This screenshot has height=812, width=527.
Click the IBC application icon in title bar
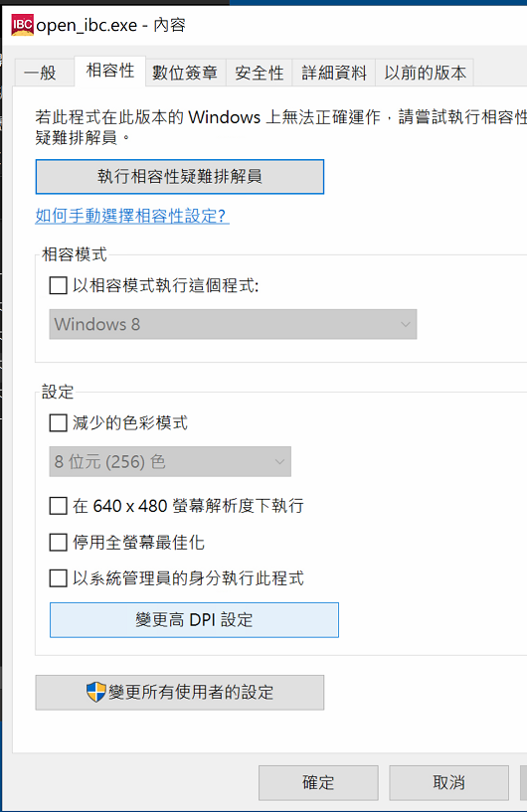pos(22,25)
